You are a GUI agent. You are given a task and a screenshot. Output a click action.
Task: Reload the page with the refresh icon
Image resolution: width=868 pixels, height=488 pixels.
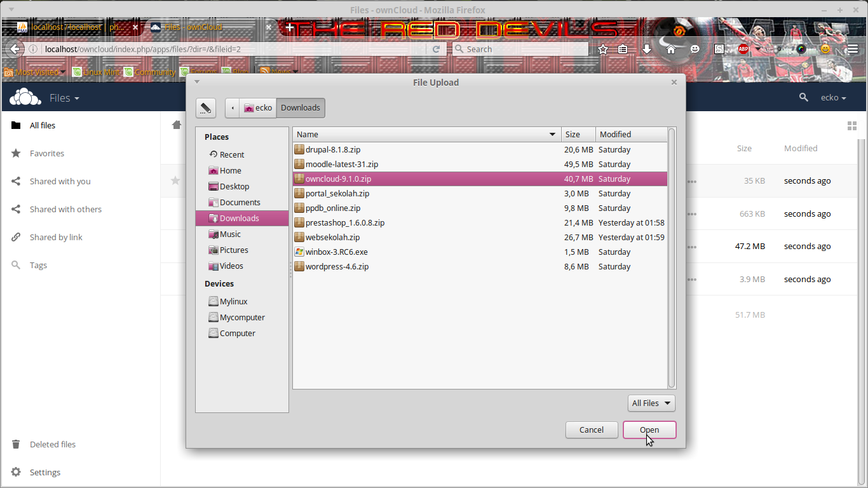click(x=436, y=49)
